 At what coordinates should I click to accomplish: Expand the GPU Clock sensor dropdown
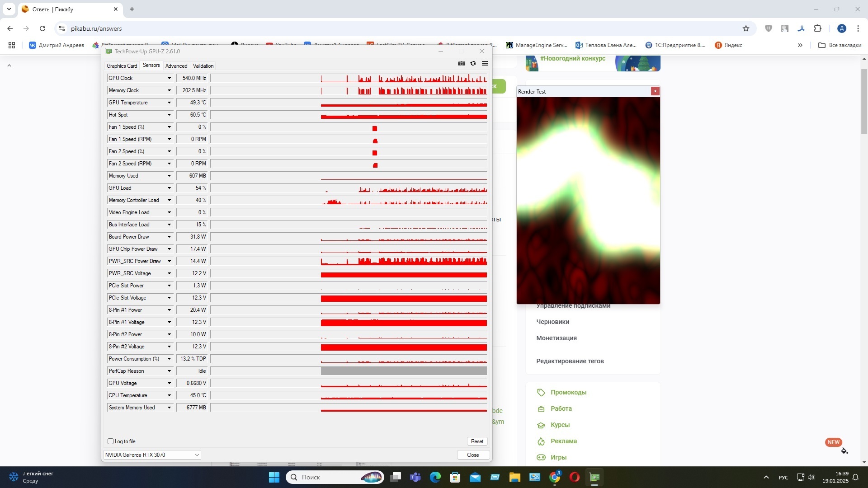(169, 78)
